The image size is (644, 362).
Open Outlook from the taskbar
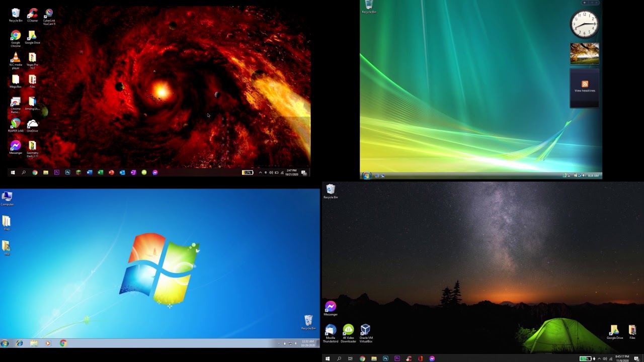(x=122, y=172)
